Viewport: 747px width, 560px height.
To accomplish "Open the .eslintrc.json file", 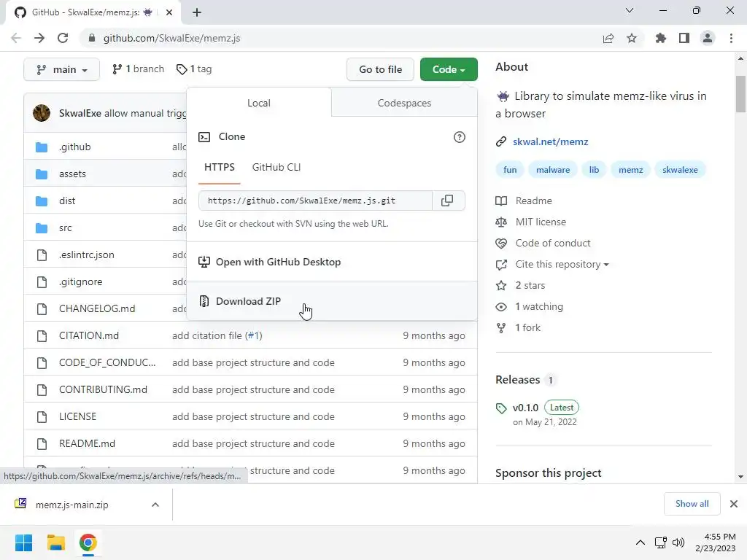I will point(87,254).
